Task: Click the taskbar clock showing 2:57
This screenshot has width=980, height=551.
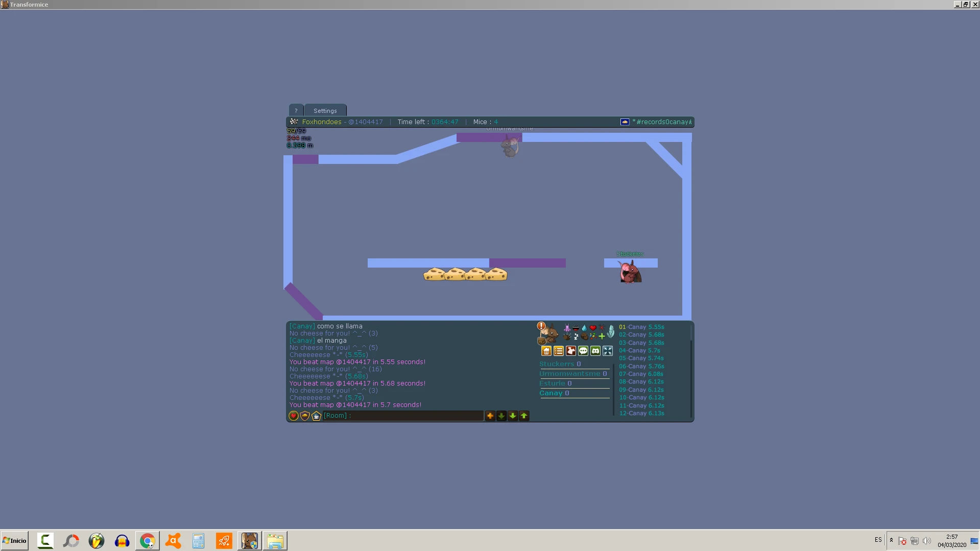Action: [952, 541]
